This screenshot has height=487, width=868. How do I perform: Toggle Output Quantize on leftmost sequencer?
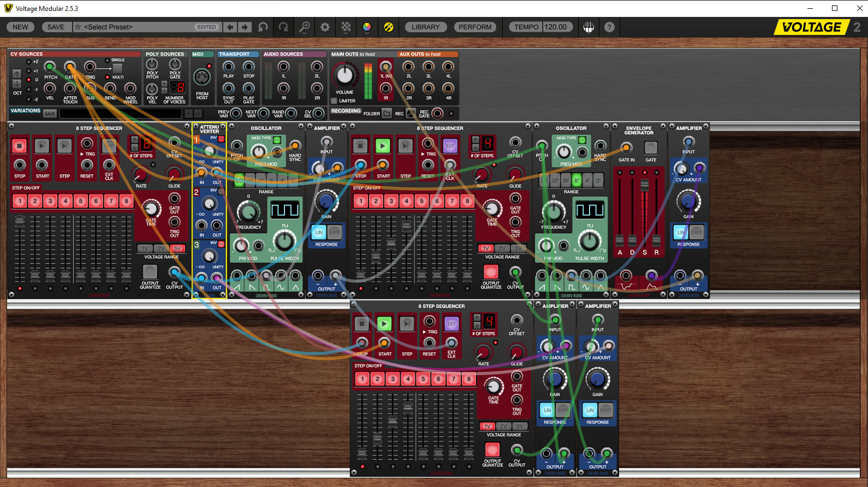click(x=150, y=271)
